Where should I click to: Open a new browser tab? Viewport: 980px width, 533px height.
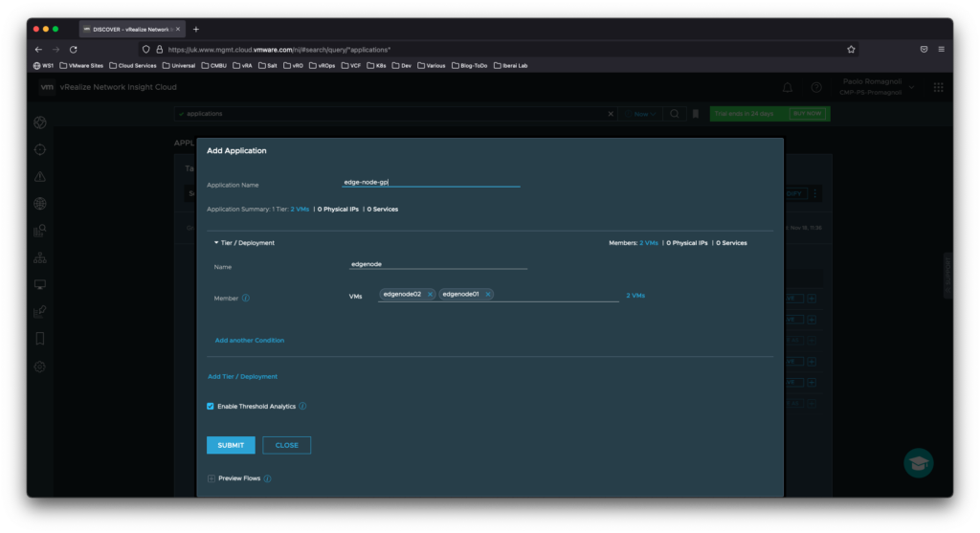(x=196, y=30)
